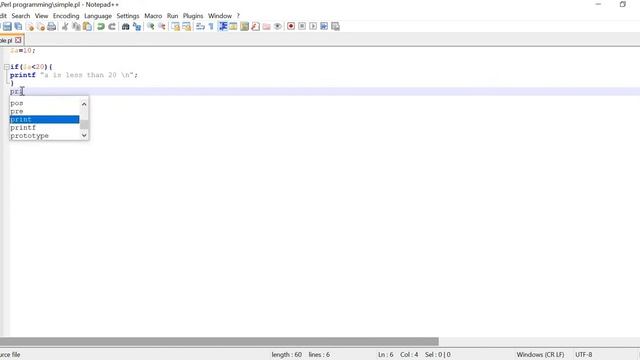Click the 'Windows (CR LF)' line ending status
Viewport: 640px width, 360px height.
[x=540, y=355]
